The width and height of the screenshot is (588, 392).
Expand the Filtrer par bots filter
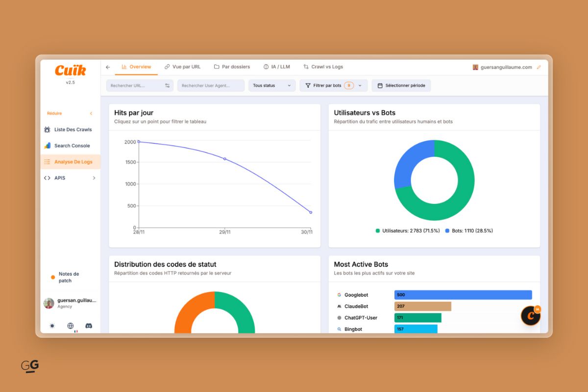(x=333, y=85)
